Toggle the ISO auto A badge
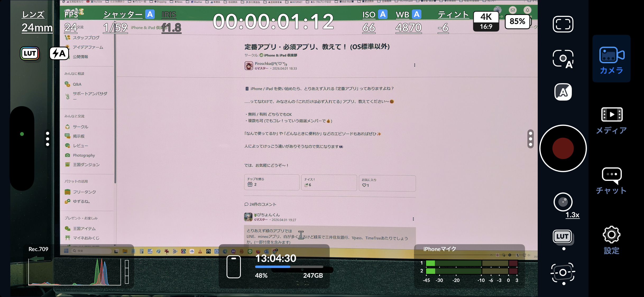Screen dimensions: 644x297 point(383,14)
